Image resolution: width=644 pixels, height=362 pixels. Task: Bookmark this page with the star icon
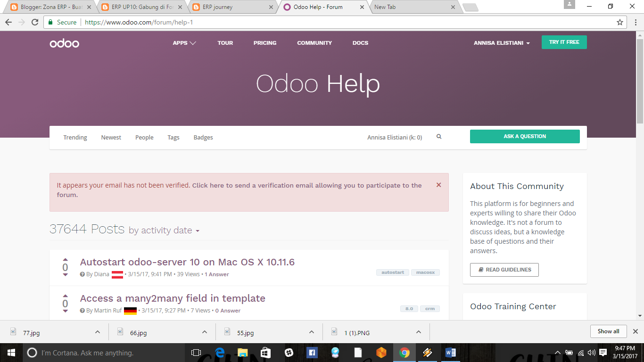[x=620, y=22]
